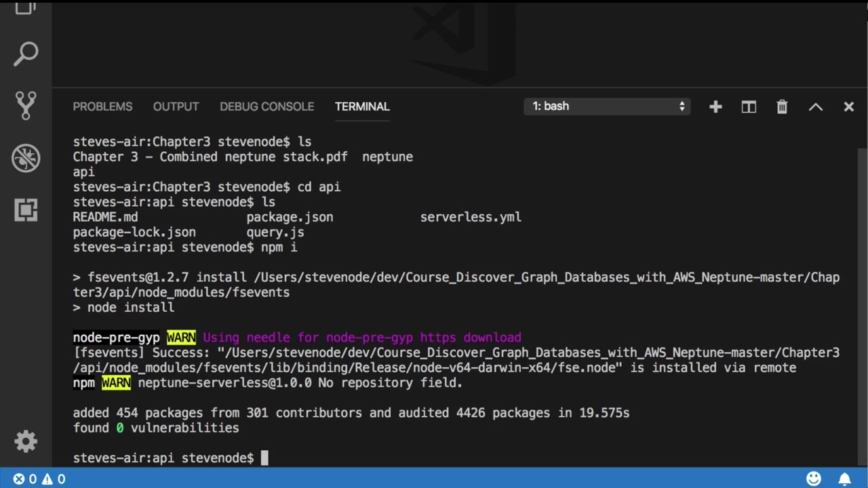This screenshot has width=868, height=488.
Task: Click the terminal panel vertical scrollbar
Action: [863, 305]
